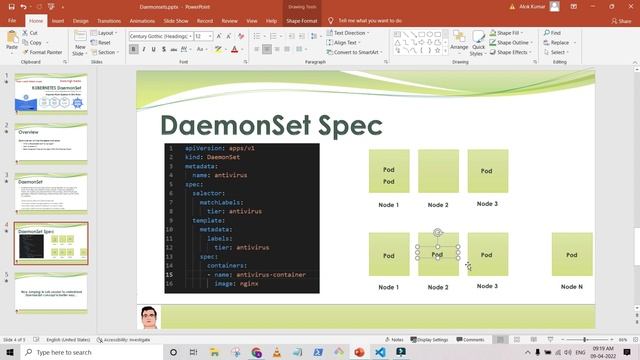Switch to the Slide Show tab

[176, 21]
